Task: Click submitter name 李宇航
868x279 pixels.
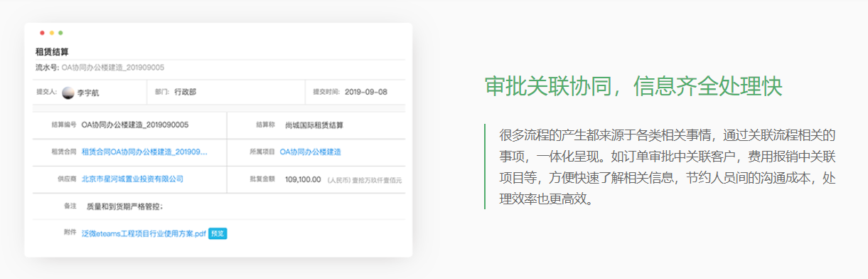Action: [x=88, y=93]
